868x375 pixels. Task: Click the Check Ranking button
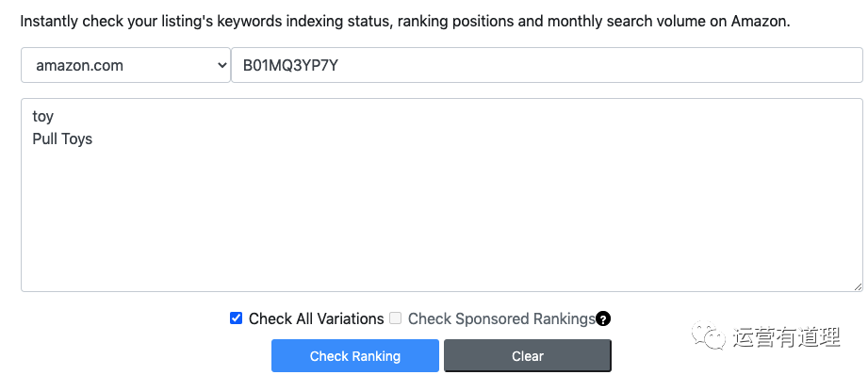(355, 355)
